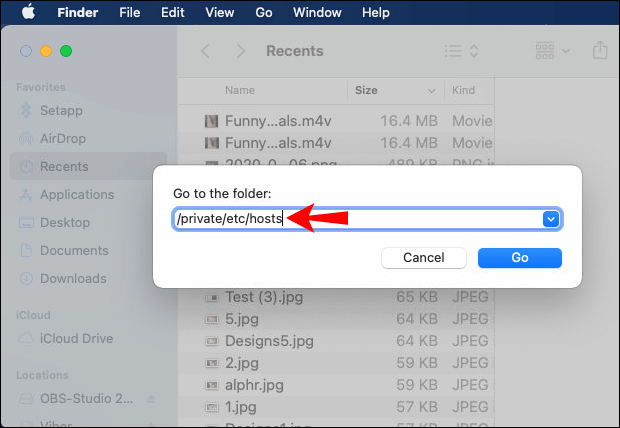The image size is (620, 428).
Task: Click the Applications sidebar icon
Action: click(26, 194)
